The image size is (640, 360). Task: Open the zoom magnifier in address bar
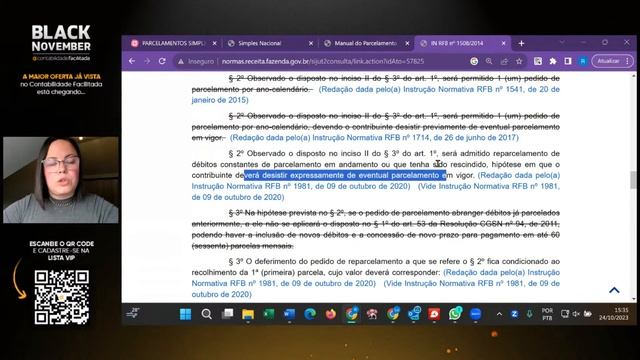click(489, 61)
